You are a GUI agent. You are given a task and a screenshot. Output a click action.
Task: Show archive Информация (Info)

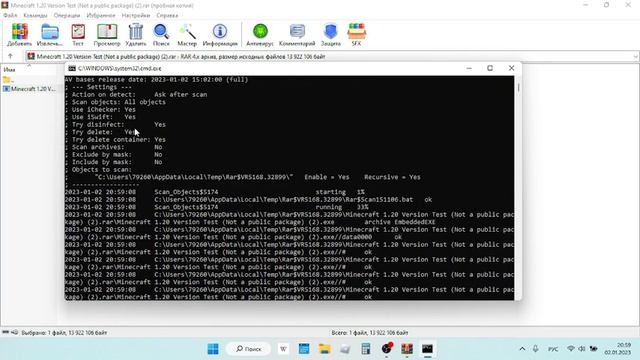[220, 34]
